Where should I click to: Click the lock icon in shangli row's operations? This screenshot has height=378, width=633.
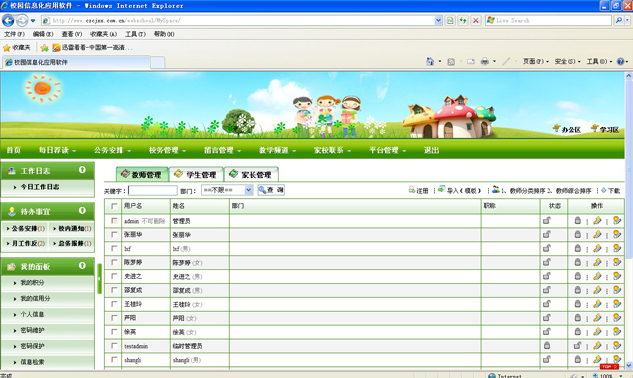(578, 359)
